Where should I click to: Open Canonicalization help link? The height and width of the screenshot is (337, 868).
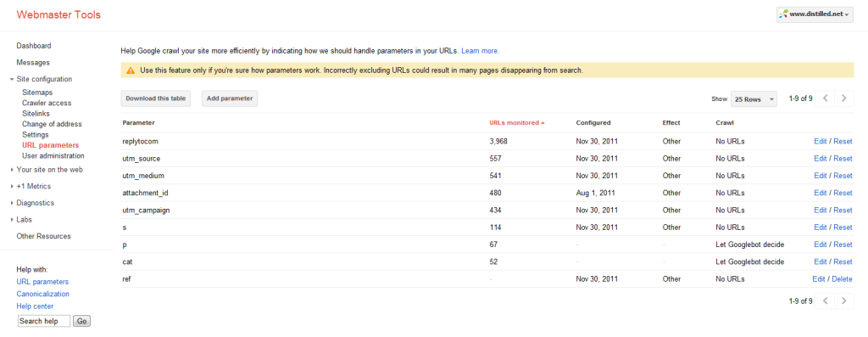pyautogui.click(x=42, y=294)
